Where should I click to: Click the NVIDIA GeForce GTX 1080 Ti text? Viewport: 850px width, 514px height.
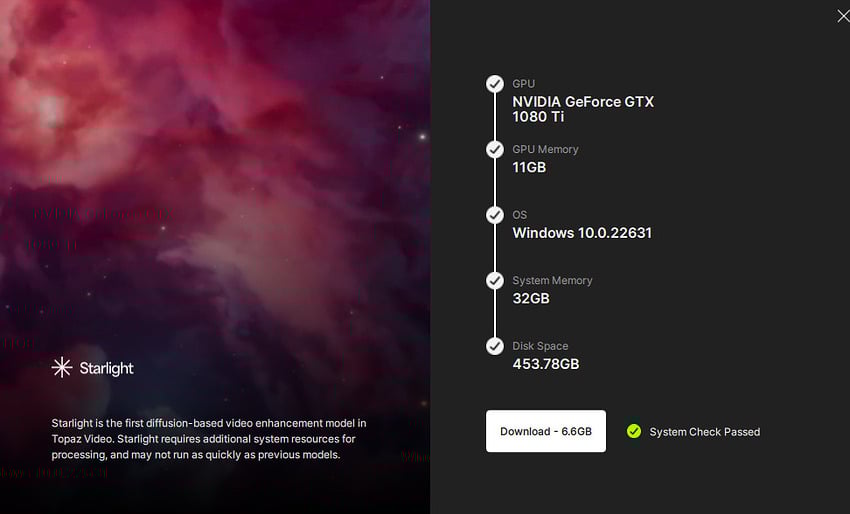point(583,109)
